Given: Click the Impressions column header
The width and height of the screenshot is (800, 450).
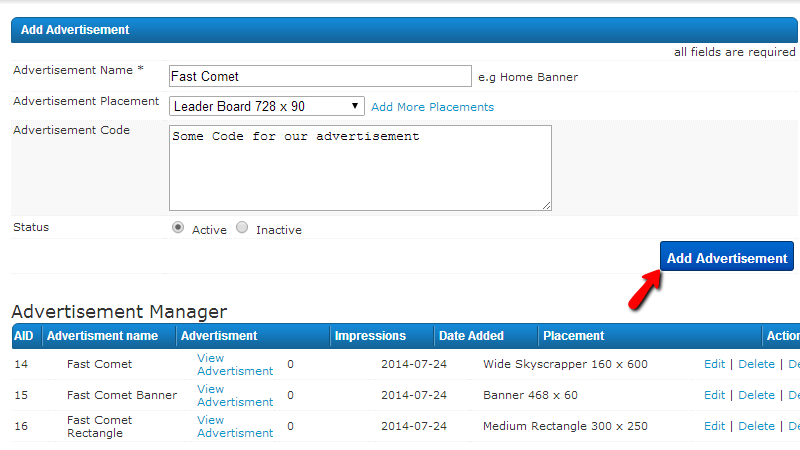Looking at the screenshot, I should [x=370, y=336].
